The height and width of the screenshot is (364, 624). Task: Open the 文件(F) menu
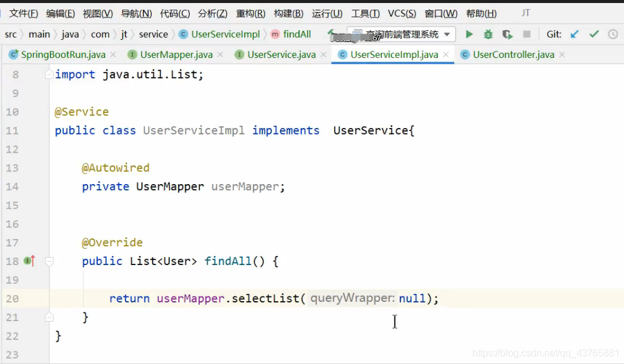(24, 13)
